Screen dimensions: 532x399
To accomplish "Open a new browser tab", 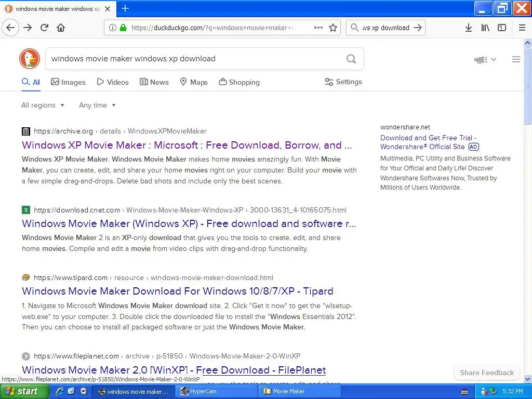I will (125, 8).
